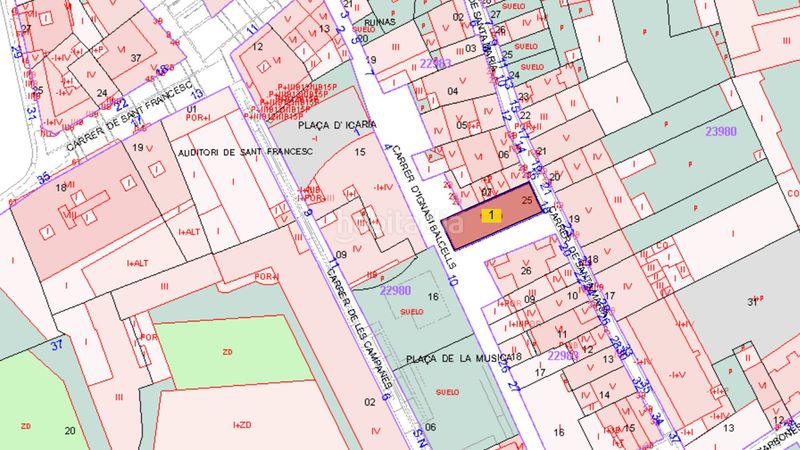Viewport: 800px width, 450px height.
Task: Click the I+ZD label on the bottom parcel
Action: click(x=242, y=424)
